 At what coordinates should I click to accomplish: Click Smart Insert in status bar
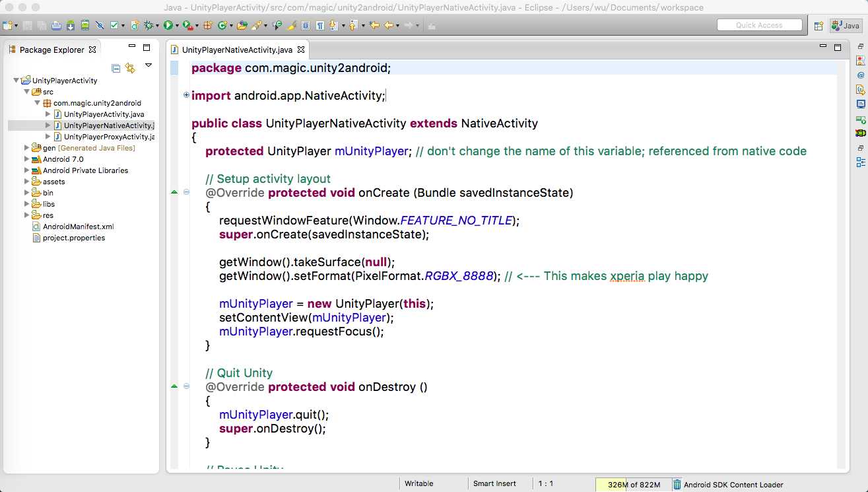494,484
